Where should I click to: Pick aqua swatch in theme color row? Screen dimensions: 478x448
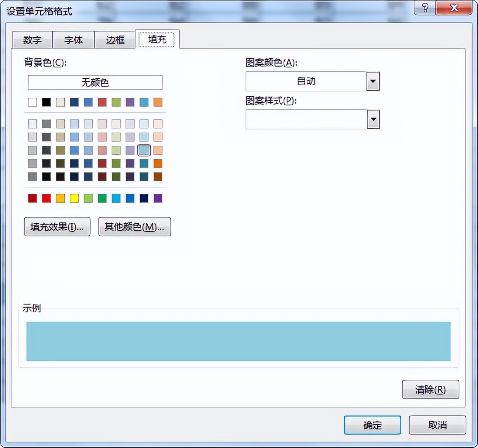[144, 102]
